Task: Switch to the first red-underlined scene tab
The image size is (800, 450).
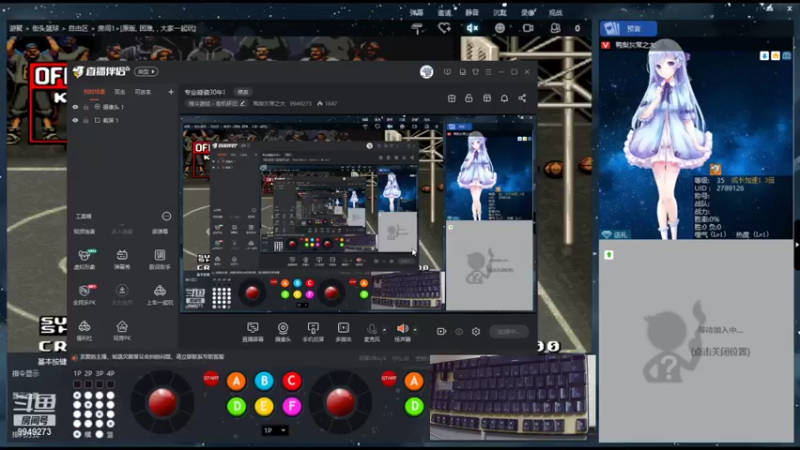Action: 94,92
